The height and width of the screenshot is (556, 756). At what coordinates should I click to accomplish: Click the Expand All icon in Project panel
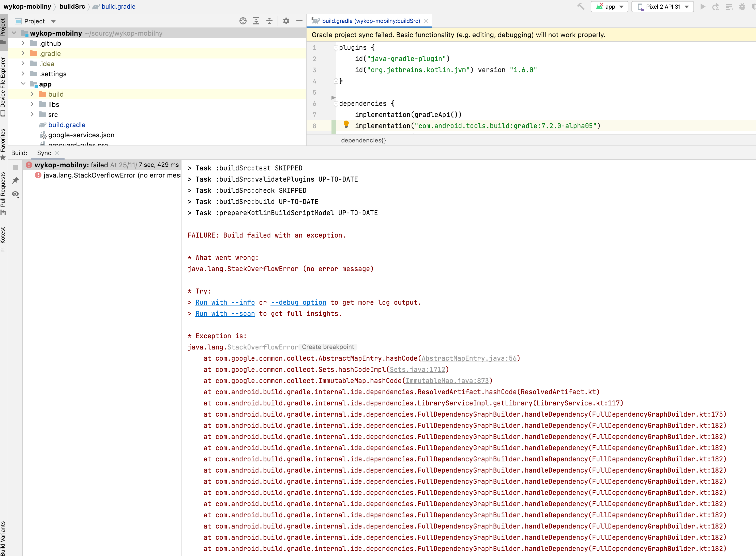pos(256,21)
